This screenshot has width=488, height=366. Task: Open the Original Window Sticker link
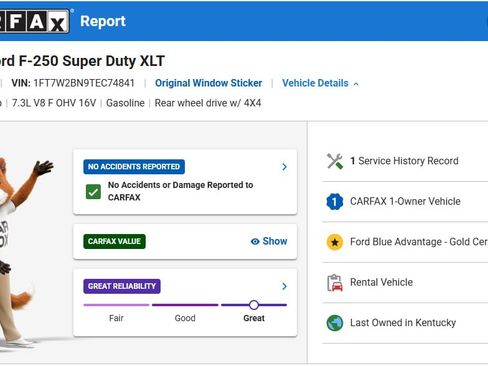(208, 83)
